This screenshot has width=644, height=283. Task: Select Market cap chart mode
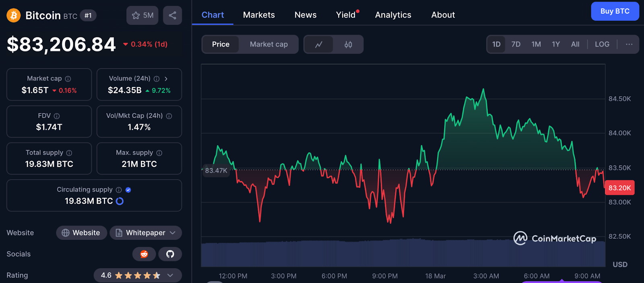click(268, 44)
